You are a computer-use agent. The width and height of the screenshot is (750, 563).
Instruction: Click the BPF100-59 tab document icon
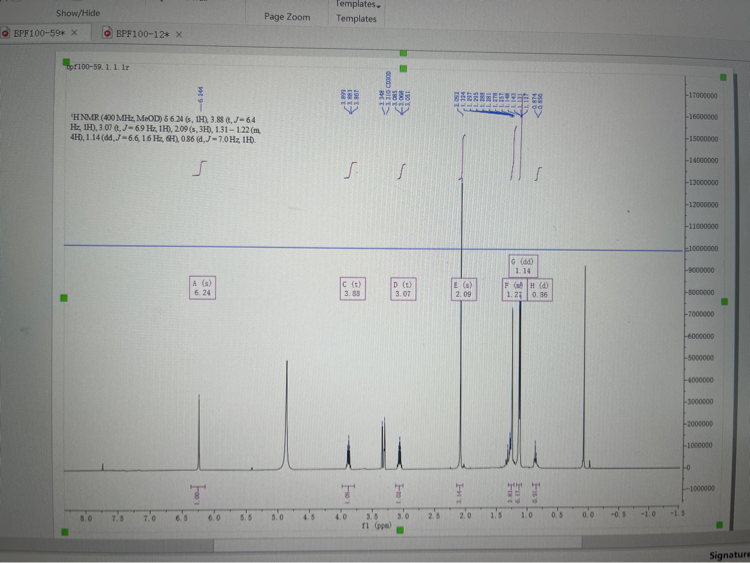pyautogui.click(x=7, y=34)
